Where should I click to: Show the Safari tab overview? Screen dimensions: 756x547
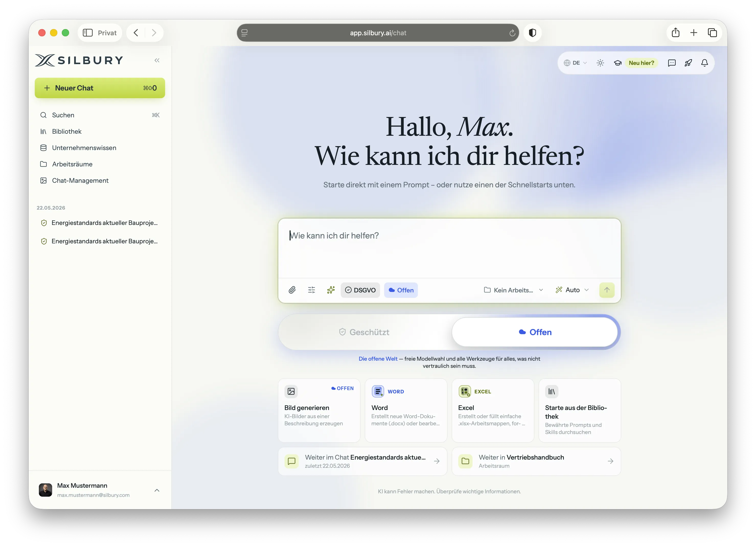712,33
